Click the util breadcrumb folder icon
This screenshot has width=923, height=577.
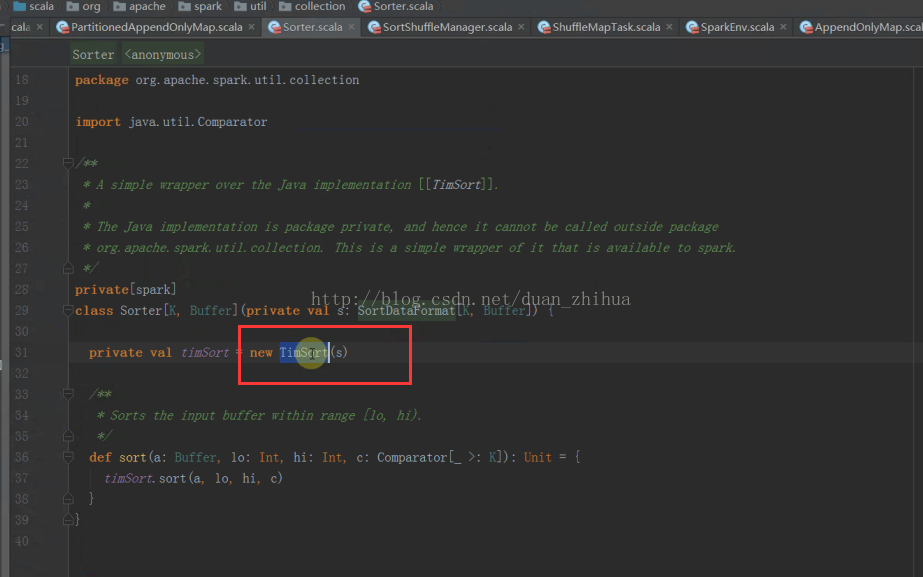tap(240, 6)
